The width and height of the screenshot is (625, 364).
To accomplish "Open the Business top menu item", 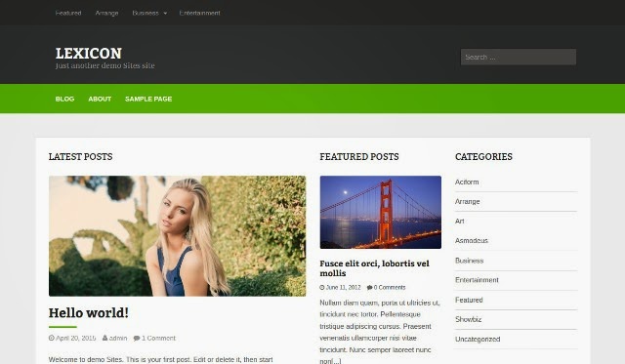I will tap(146, 13).
